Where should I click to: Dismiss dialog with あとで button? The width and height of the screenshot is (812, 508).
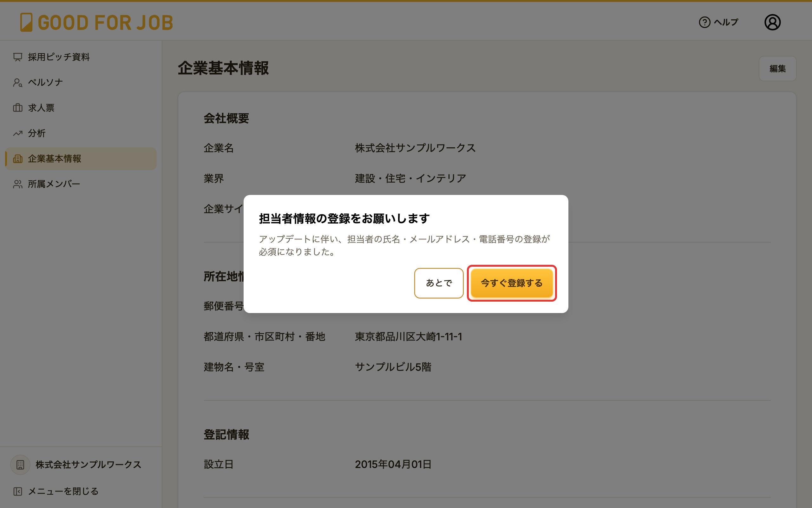[439, 283]
